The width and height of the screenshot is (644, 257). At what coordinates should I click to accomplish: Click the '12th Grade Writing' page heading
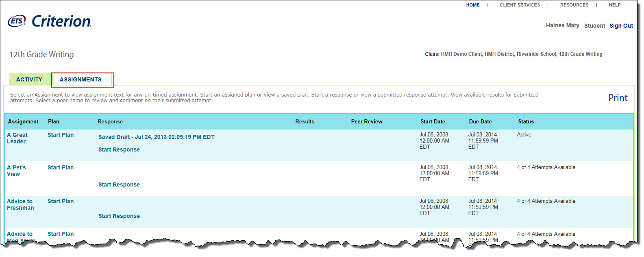(x=42, y=54)
